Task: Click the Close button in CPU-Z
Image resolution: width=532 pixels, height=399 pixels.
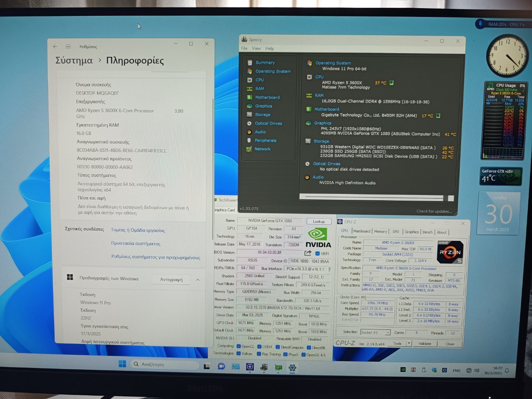Action: point(450,344)
